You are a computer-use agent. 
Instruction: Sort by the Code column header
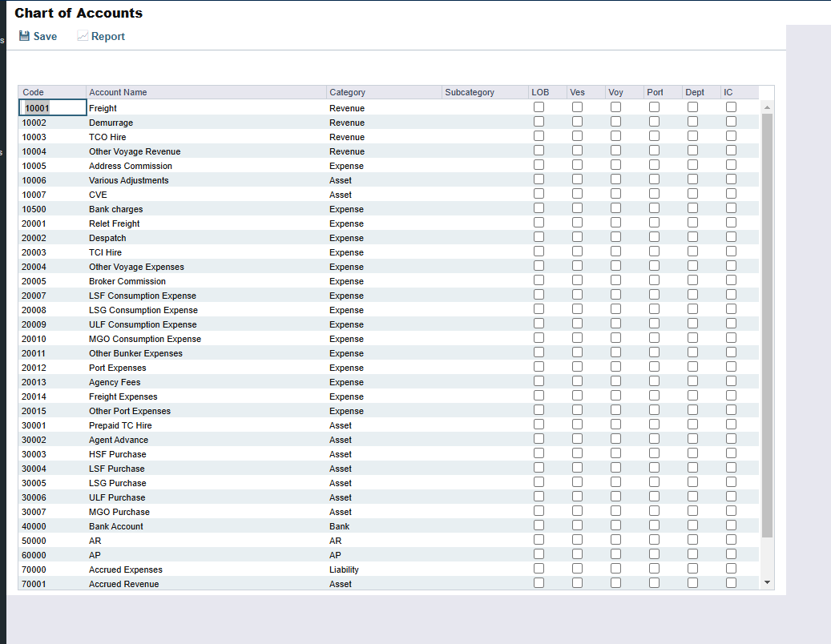coord(52,92)
